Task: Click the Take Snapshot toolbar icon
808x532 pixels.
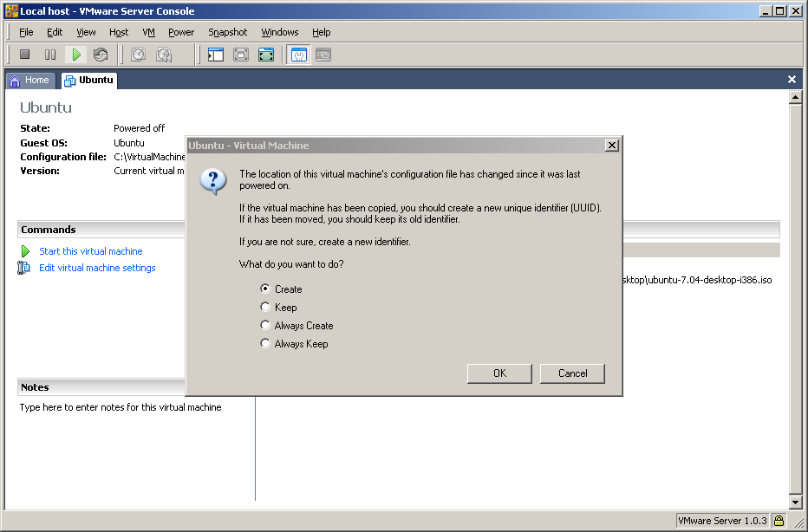Action: click(x=138, y=55)
